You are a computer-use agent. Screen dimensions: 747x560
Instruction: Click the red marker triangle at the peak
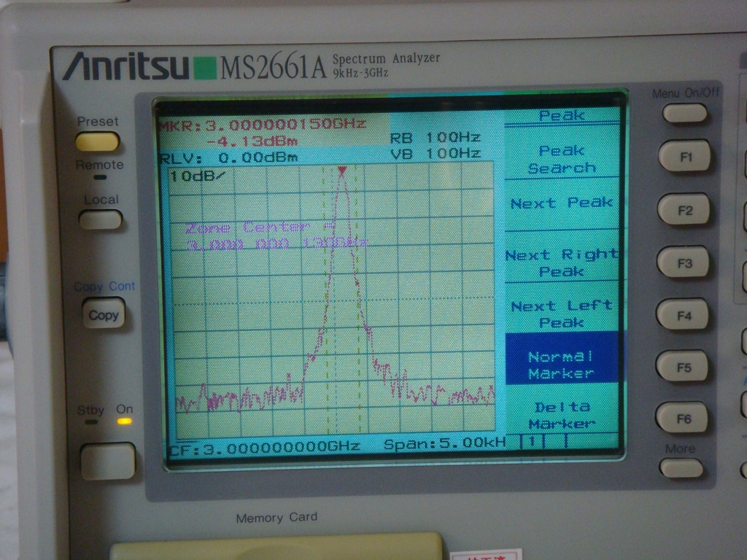click(342, 171)
